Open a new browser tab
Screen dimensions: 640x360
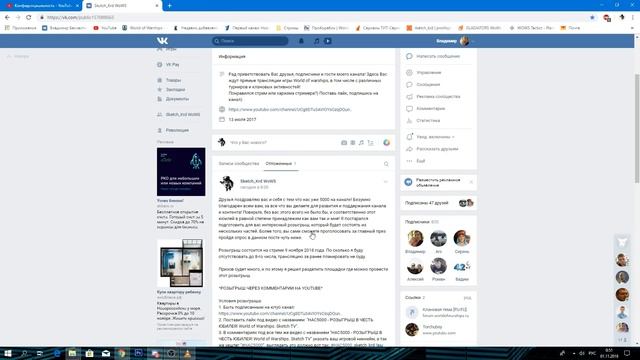click(x=169, y=6)
